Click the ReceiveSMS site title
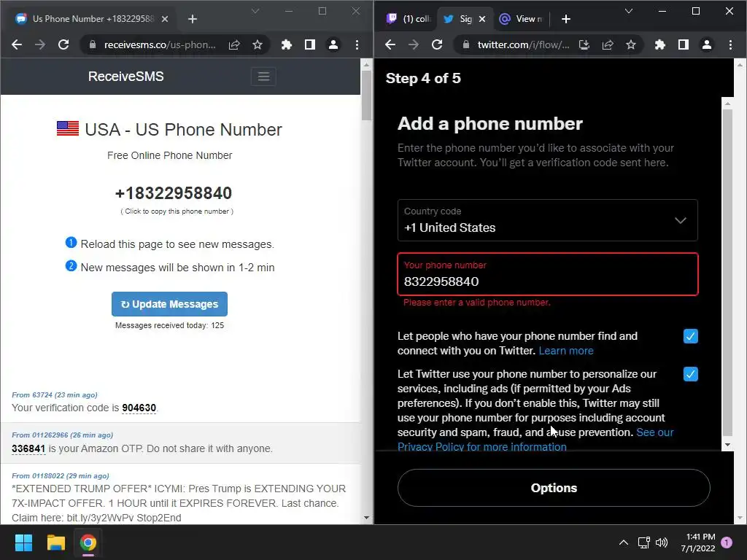This screenshot has width=747, height=560. [125, 76]
